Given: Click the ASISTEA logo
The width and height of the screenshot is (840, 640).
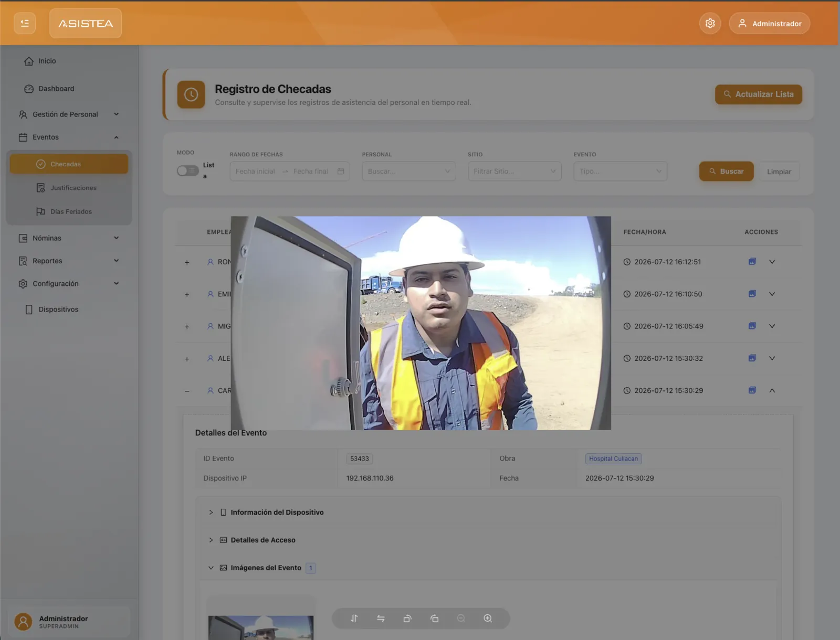Looking at the screenshot, I should click(x=86, y=23).
